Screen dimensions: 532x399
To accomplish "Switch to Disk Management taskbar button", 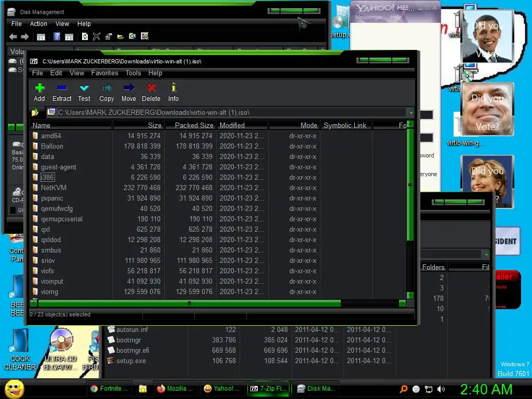I will click(316, 389).
